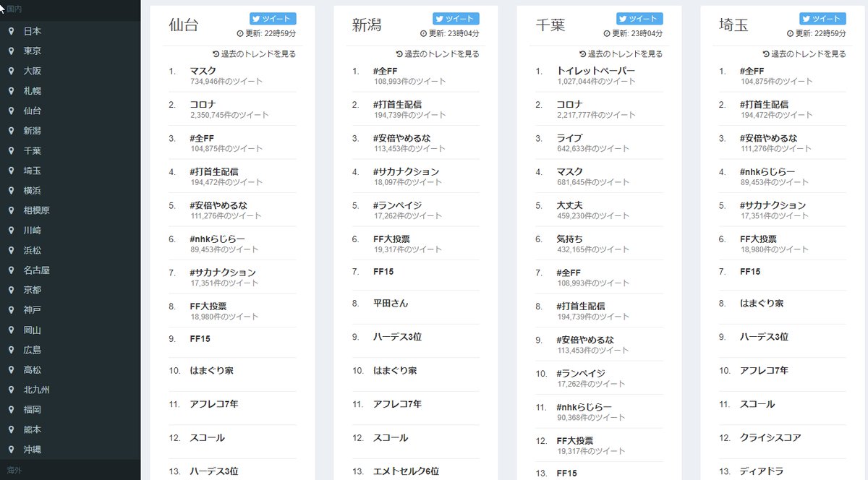Click the ツイート button on the 埼玉 card
Viewport: 868px width, 480px height.
coord(823,19)
